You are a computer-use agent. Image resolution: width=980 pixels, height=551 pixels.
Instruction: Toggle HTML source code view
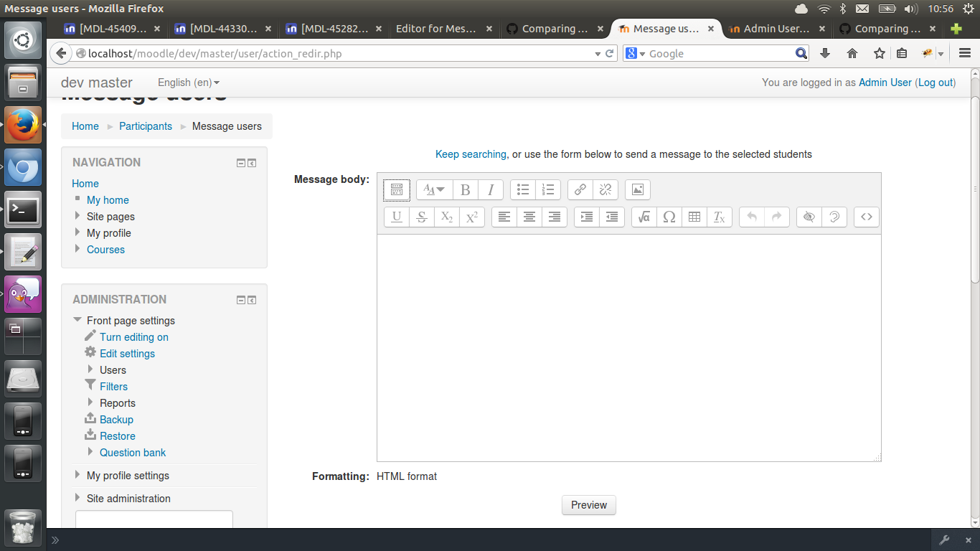867,217
